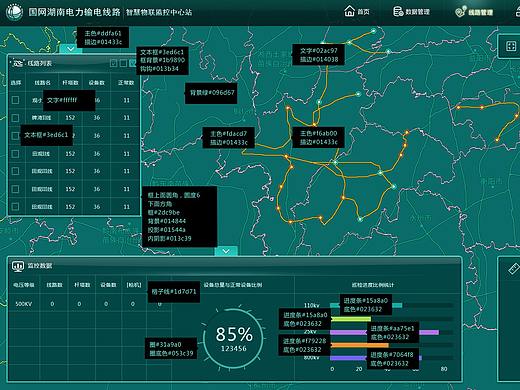Screen dimensions: 520x390
Task: Switch to the 数据管理 tab
Action: click(417, 12)
